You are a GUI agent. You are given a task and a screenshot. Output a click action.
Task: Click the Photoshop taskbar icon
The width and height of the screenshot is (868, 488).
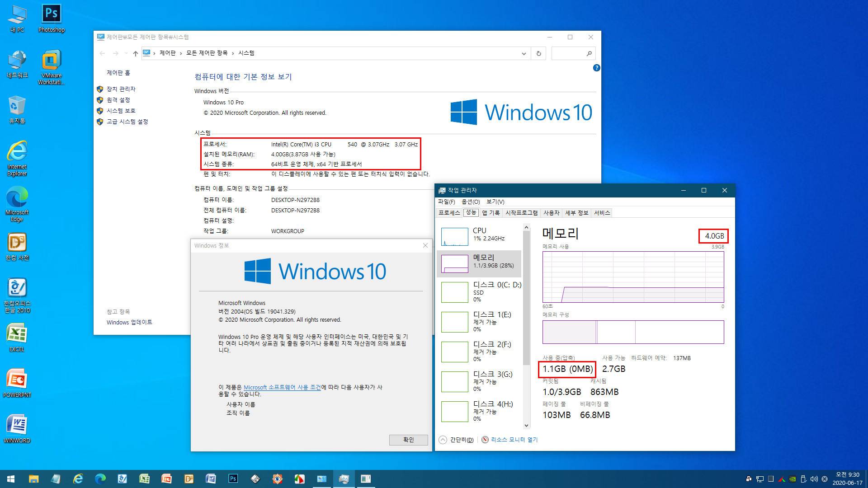point(233,479)
